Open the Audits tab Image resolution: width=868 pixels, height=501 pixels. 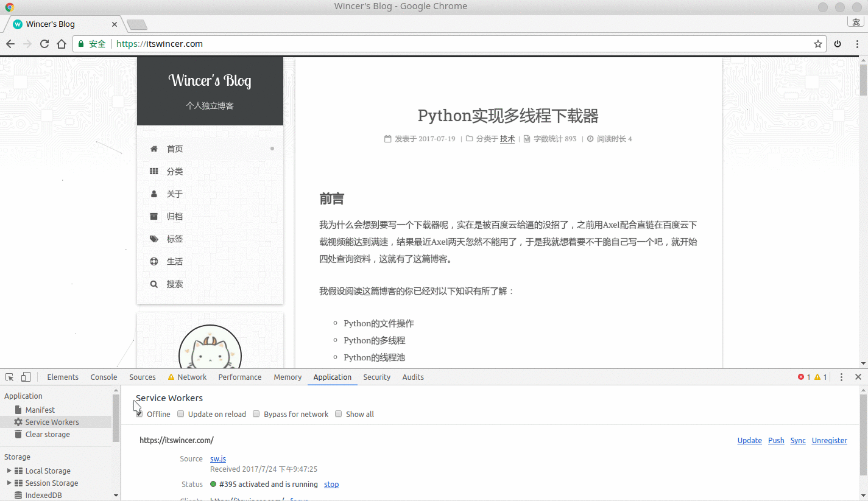click(x=413, y=377)
